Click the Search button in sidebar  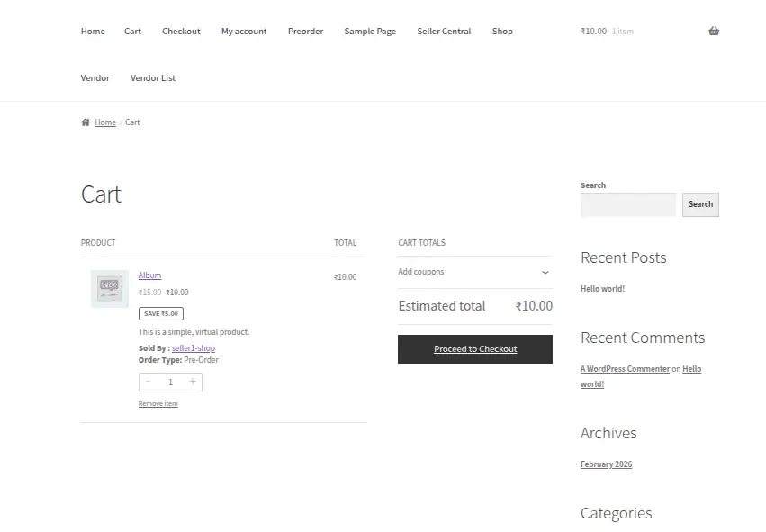point(700,204)
